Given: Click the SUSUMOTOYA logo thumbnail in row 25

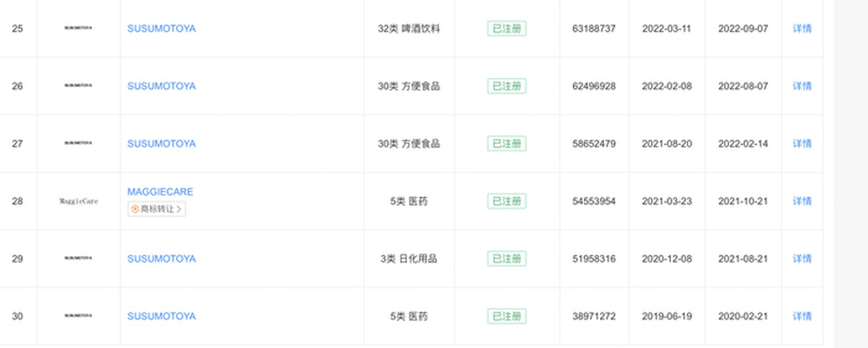Looking at the screenshot, I should click(78, 29).
